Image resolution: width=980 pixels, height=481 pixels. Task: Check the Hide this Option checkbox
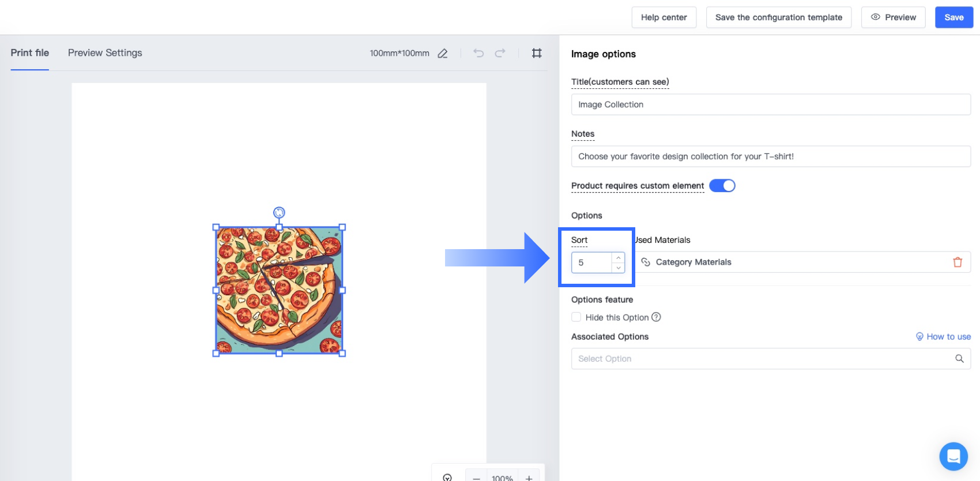coord(576,317)
